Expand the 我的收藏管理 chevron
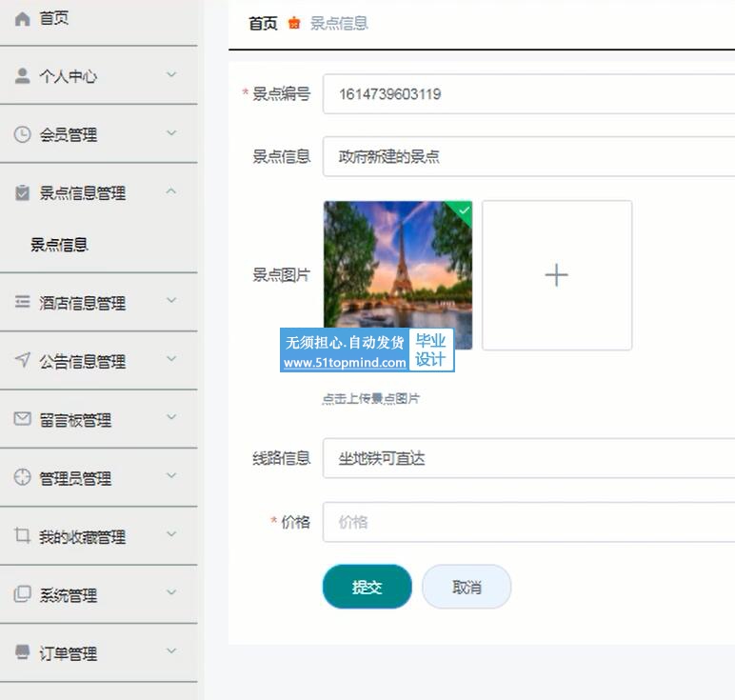 coord(171,534)
